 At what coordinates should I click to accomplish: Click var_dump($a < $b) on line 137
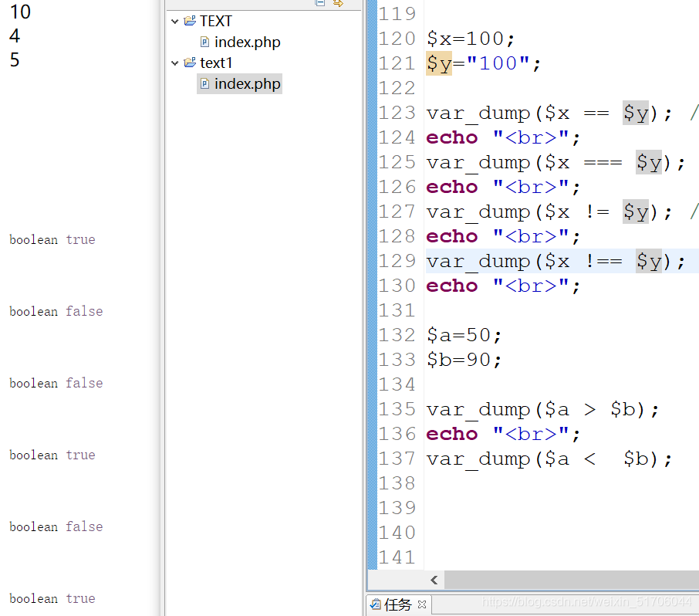click(x=549, y=459)
